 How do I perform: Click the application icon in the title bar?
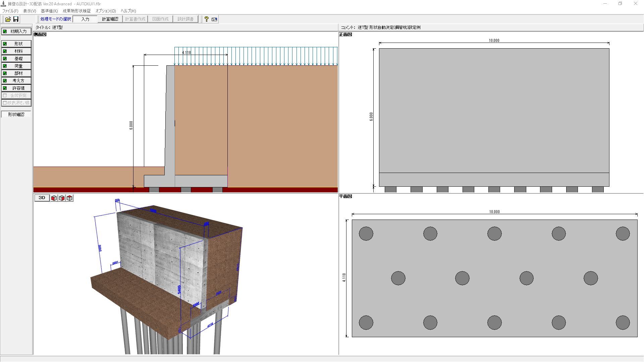pos(4,4)
